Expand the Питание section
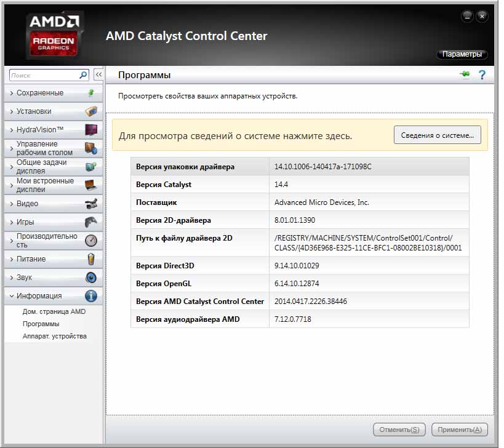The height and width of the screenshot is (448, 504). (x=54, y=259)
